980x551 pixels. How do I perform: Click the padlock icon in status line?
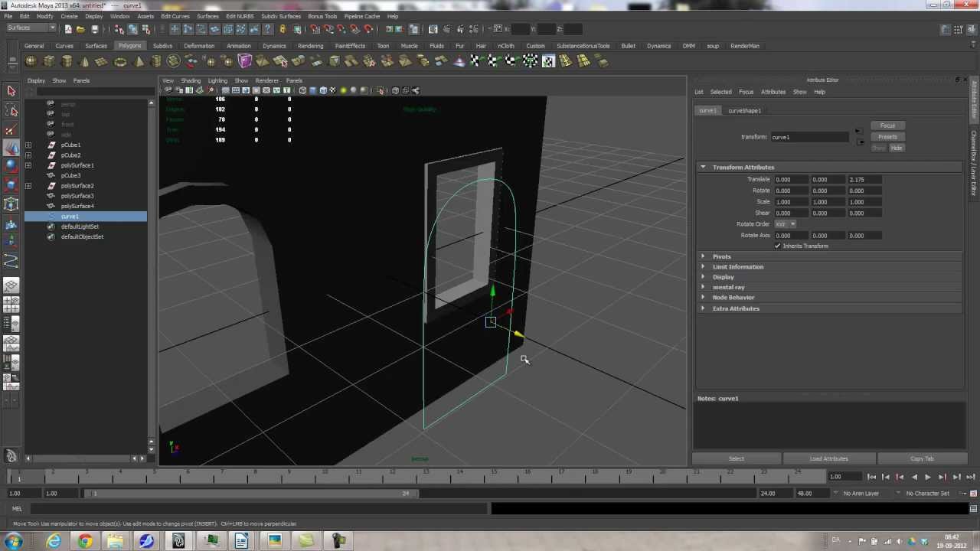(283, 29)
